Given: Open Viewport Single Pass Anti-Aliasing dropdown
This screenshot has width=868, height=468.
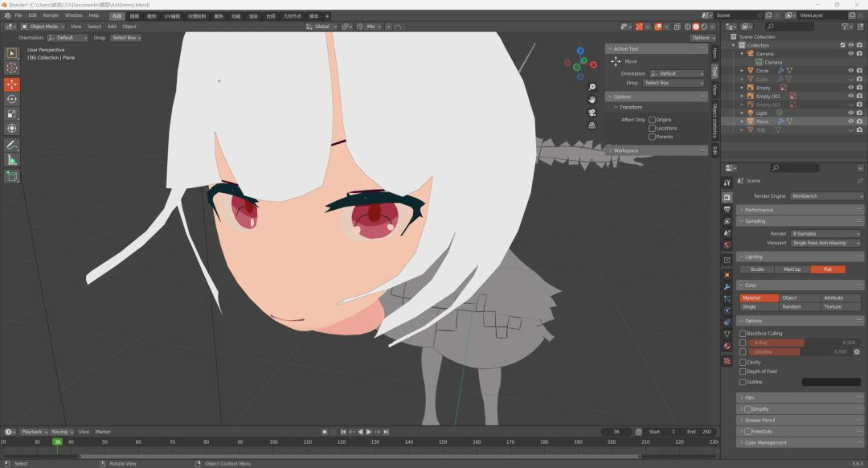Looking at the screenshot, I should coord(826,243).
